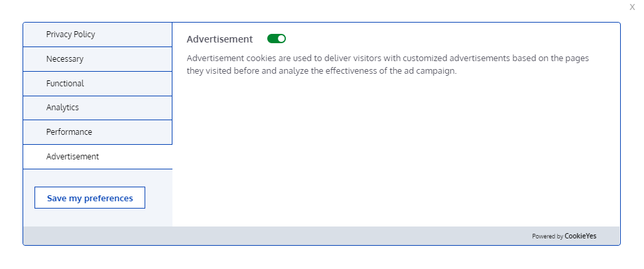This screenshot has width=644, height=269.
Task: Select the Functional cookies tab
Action: coord(97,84)
